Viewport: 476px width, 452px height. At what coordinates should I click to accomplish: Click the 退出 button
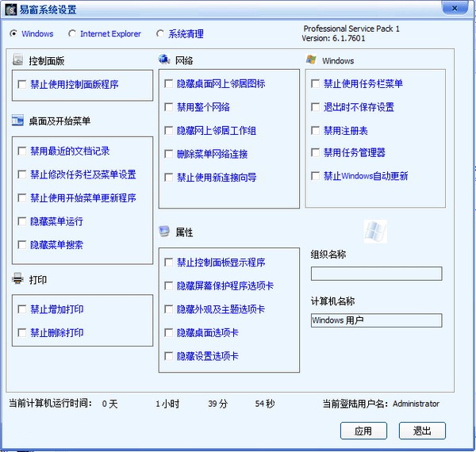(422, 431)
